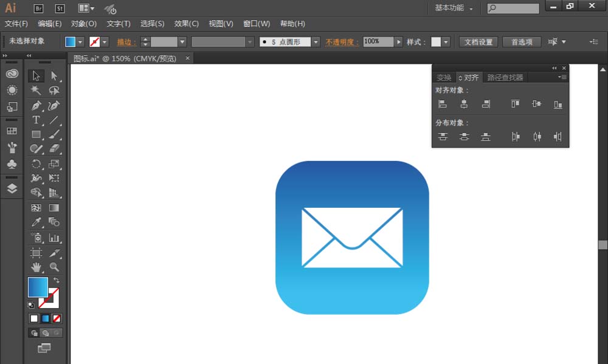Select the Symbol Sprayer tool
Viewport: 608px width, 364px height.
pyautogui.click(x=36, y=237)
